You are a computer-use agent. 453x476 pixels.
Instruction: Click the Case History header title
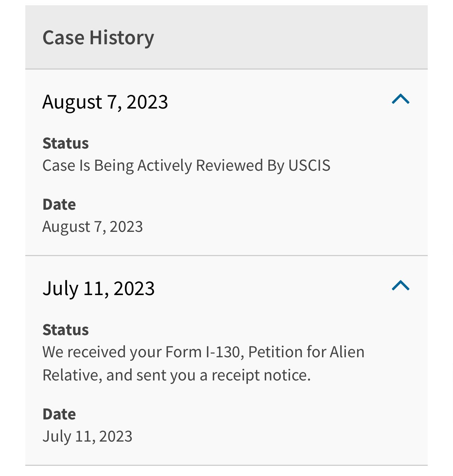tap(98, 38)
